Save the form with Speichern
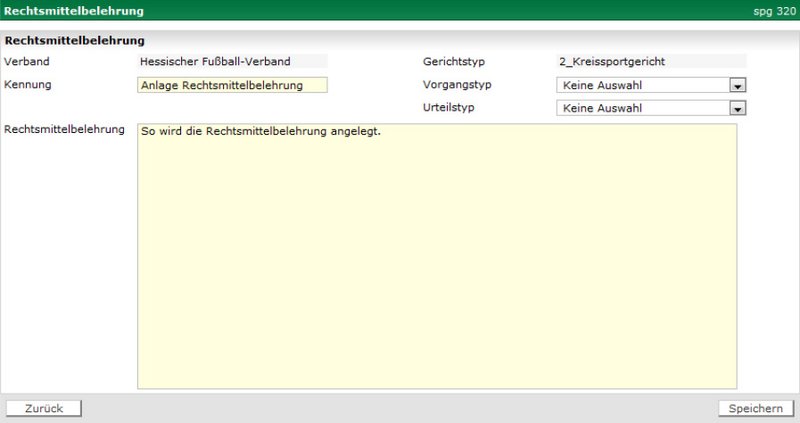This screenshot has width=800, height=423. click(x=755, y=408)
